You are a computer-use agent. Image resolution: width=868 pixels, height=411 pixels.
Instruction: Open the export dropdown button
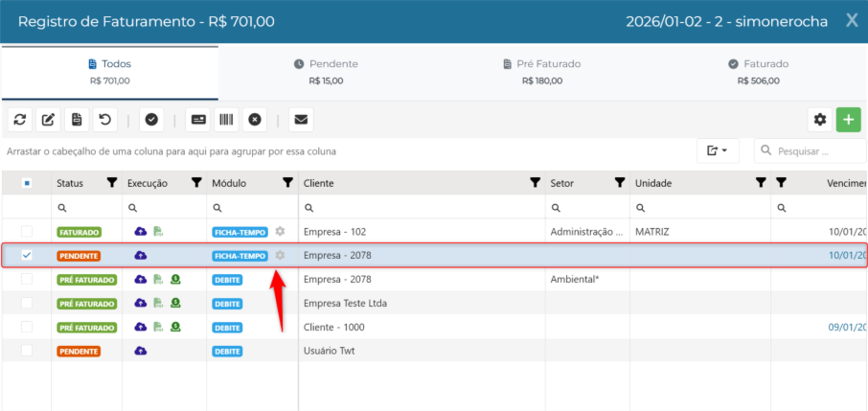(718, 150)
